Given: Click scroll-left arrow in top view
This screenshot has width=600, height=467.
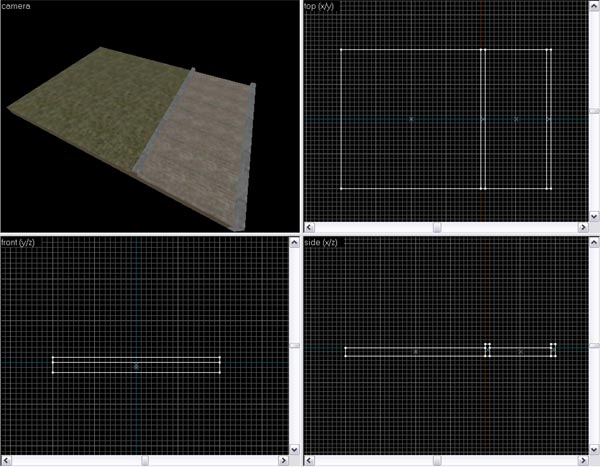Looking at the screenshot, I should tap(308, 228).
